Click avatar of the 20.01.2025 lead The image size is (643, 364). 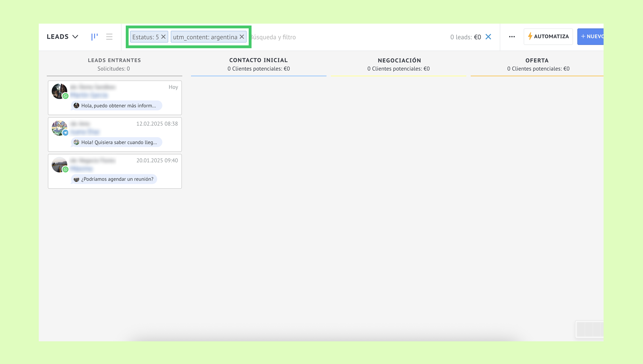(x=60, y=165)
